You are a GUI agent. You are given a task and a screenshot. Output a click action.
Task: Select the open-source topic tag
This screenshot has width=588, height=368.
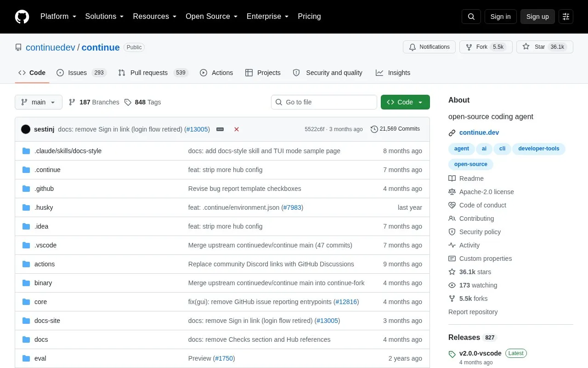point(471,164)
